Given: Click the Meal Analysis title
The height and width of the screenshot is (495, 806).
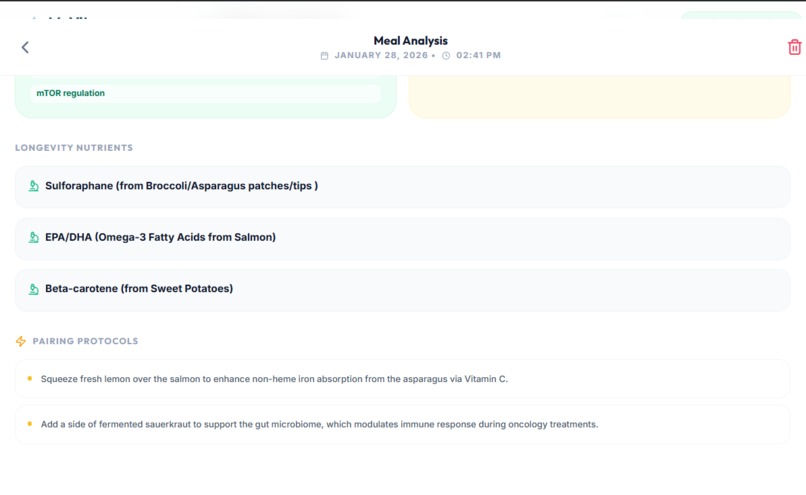Looking at the screenshot, I should (410, 41).
